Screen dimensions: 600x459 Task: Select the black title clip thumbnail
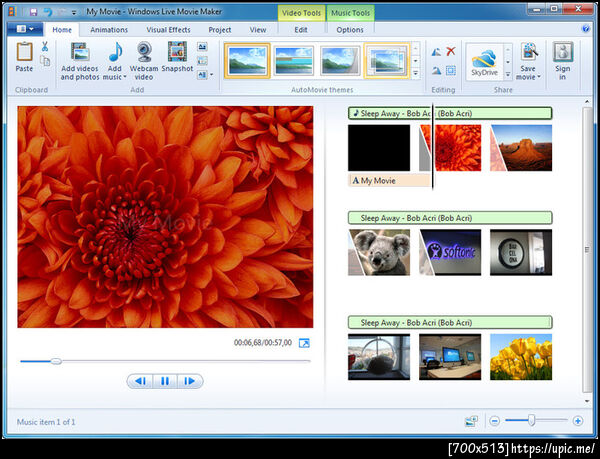click(x=379, y=148)
